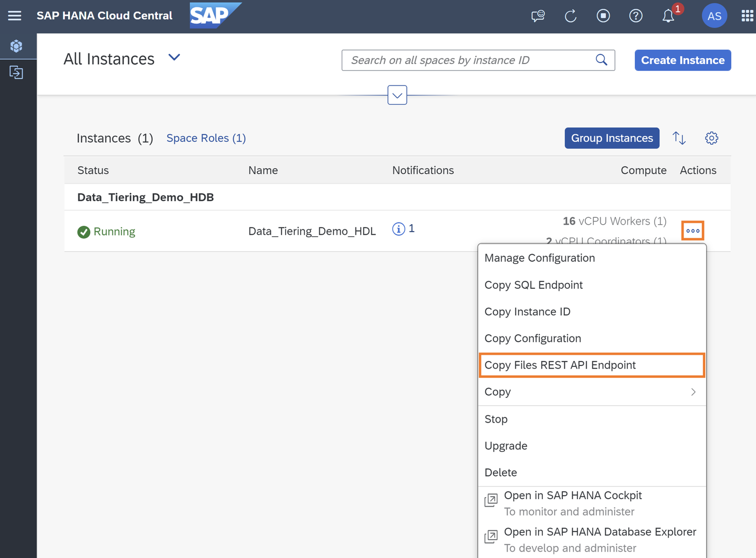Open the AS user avatar menu
Image resolution: width=756 pixels, height=558 pixels.
(714, 16)
